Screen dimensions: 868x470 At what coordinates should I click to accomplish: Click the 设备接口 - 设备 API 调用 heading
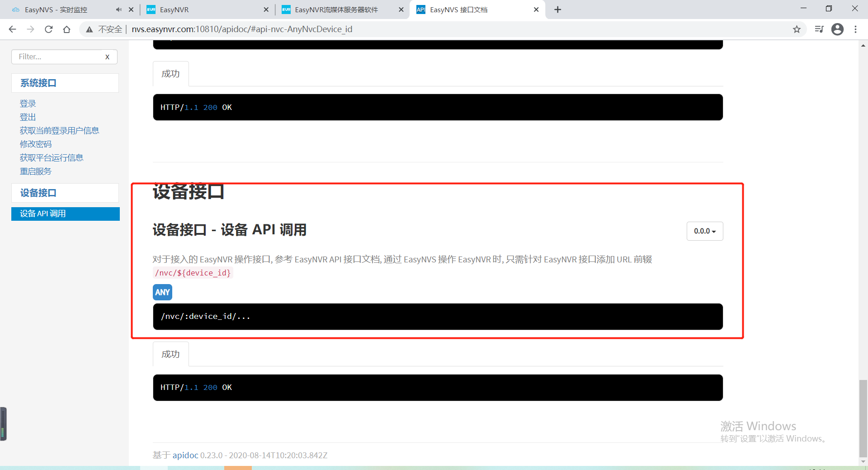230,230
